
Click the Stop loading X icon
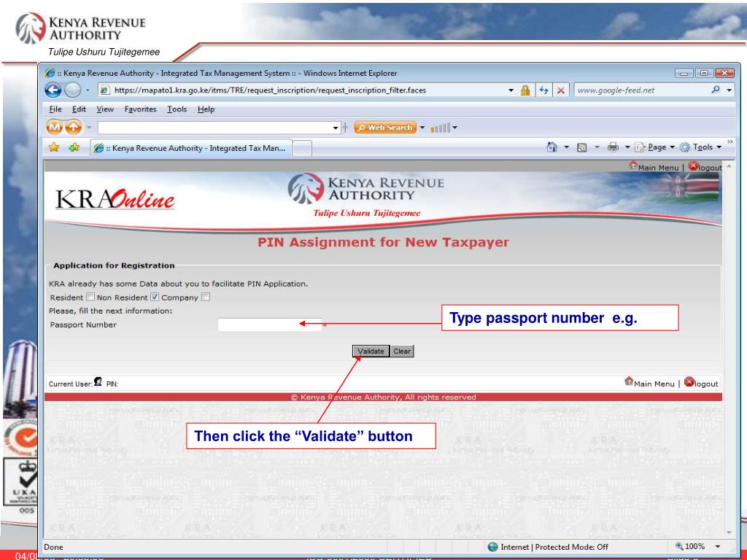pos(561,90)
